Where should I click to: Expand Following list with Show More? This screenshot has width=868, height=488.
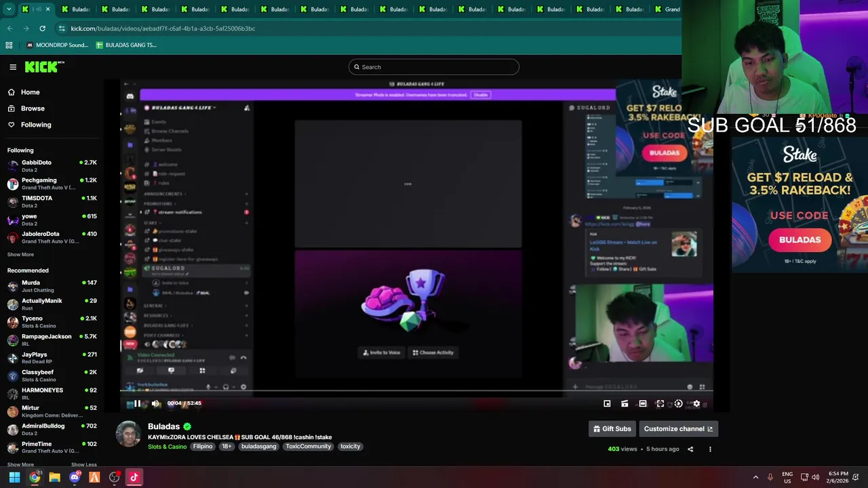20,255
